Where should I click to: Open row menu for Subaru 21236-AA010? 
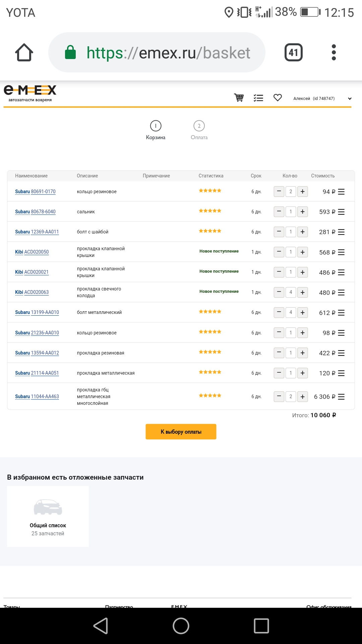tap(341, 333)
